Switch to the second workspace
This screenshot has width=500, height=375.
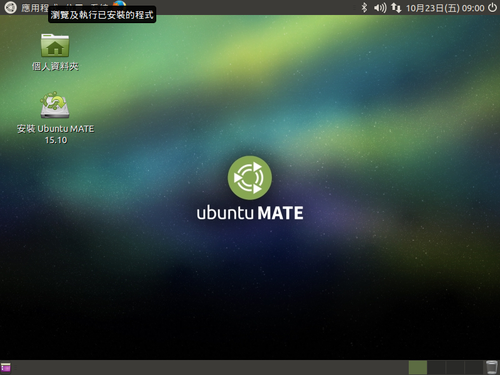(x=436, y=367)
